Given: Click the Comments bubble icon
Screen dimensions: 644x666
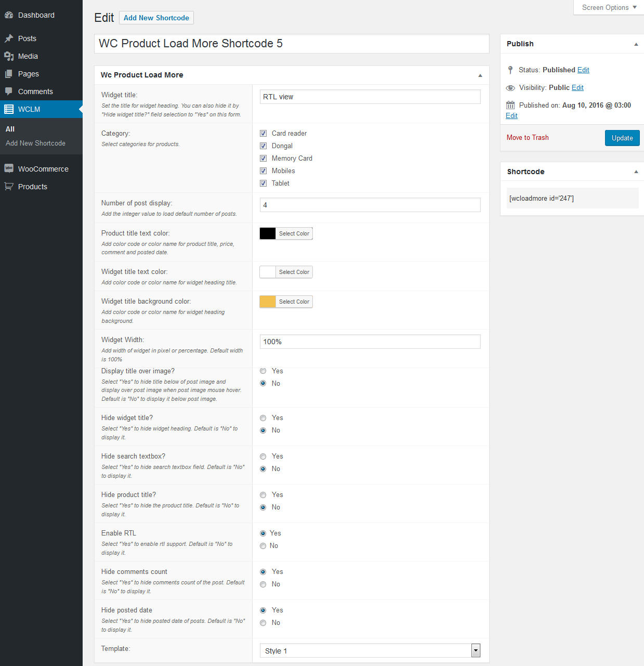Looking at the screenshot, I should (9, 92).
